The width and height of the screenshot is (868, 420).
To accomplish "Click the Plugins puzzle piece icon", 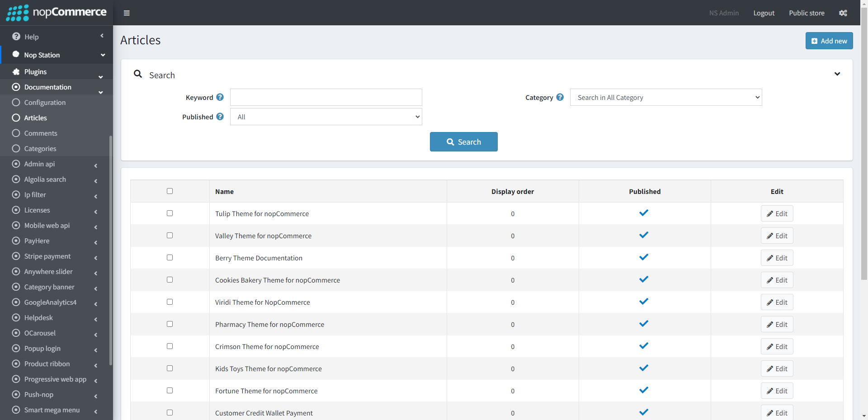I will click(16, 71).
